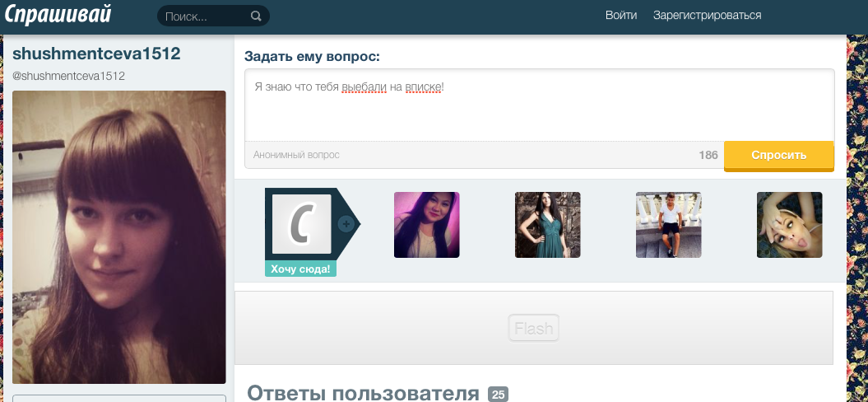Viewport: 868px width, 402px height.
Task: Click inside the question text area
Action: 539,105
